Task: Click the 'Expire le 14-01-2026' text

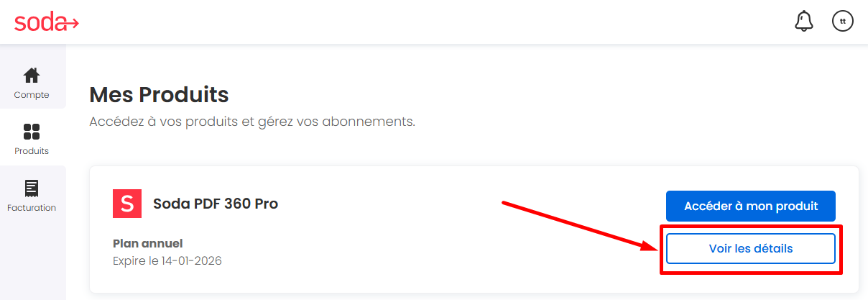Action: 167,260
